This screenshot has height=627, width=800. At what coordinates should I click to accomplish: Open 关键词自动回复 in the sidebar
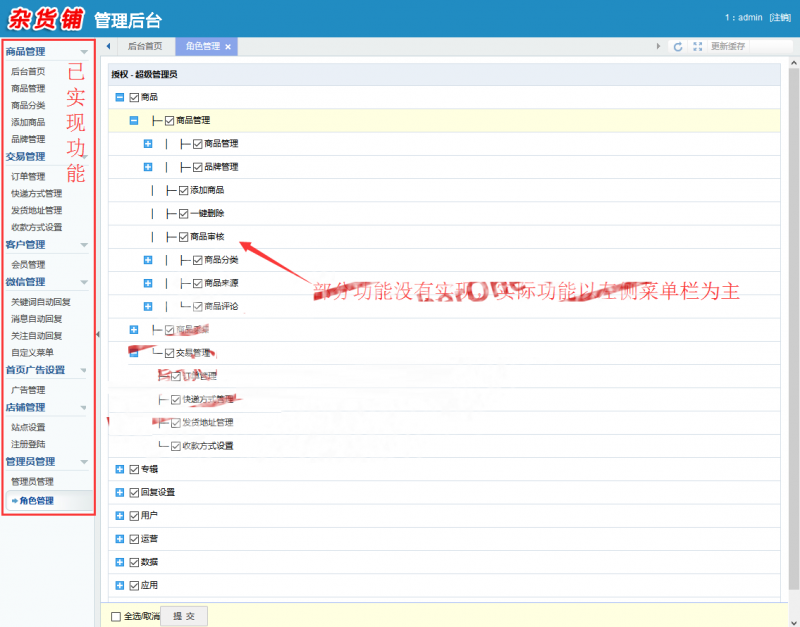pos(41,302)
